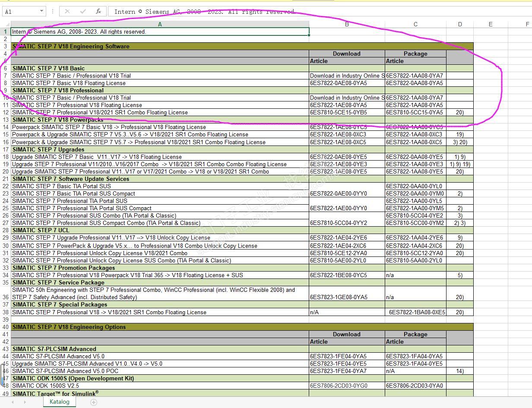Select cell '6ES7822-1AA08-0YE3'
This screenshot has width=532, height=408.
coord(415,164)
